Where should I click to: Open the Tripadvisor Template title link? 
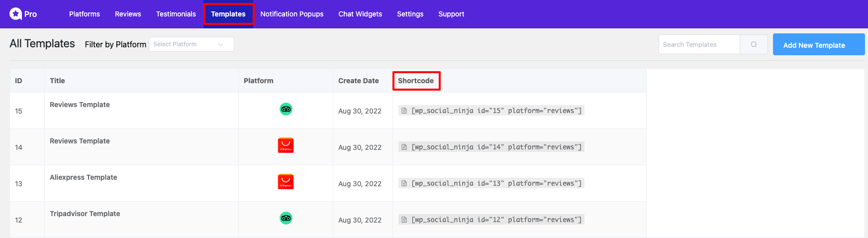[x=85, y=214]
